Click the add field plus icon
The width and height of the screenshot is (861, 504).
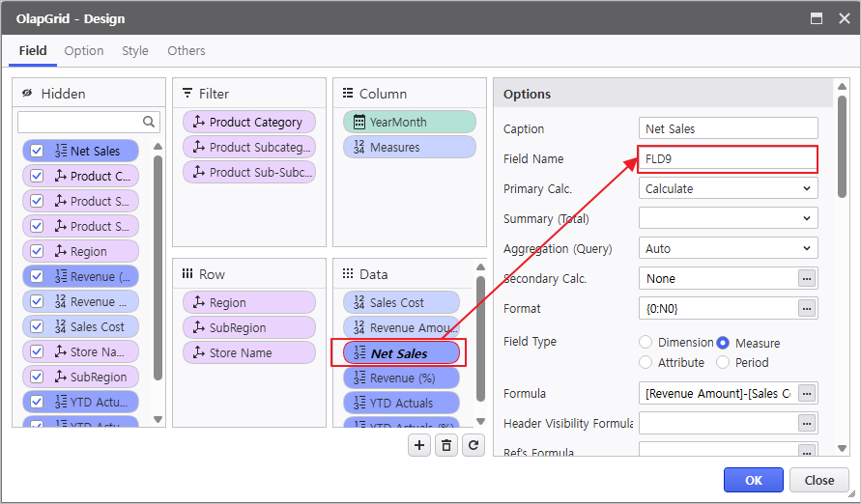(x=418, y=444)
